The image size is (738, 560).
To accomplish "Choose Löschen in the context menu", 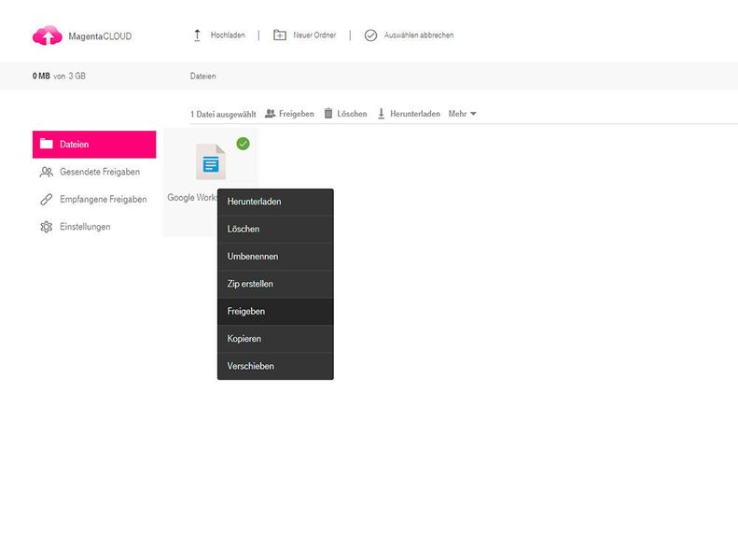I will [275, 230].
